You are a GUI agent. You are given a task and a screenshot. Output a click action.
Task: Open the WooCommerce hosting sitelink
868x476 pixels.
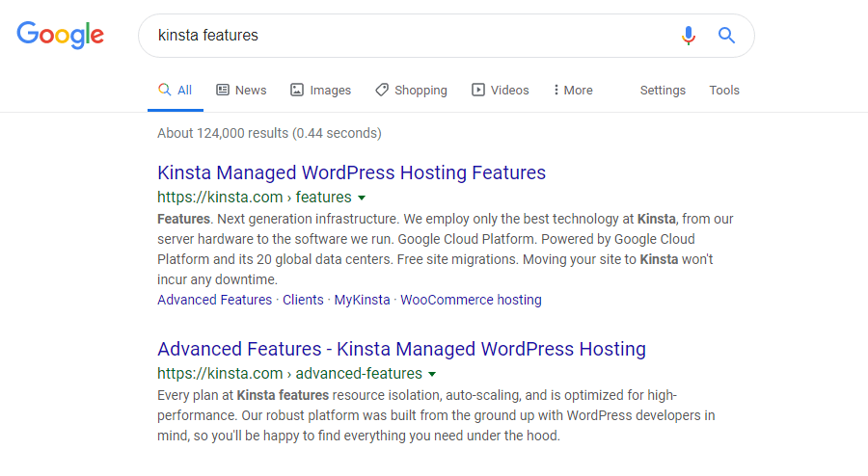471,300
